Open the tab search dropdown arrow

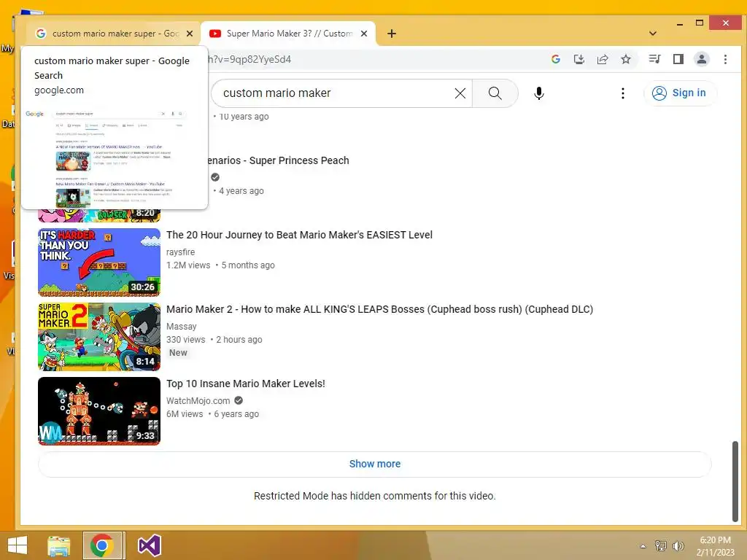653,34
